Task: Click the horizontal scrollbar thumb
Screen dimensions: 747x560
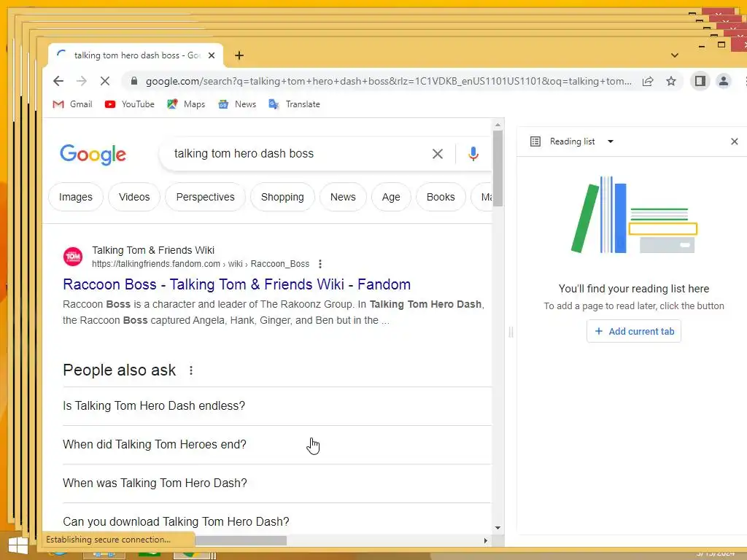Action: click(241, 541)
